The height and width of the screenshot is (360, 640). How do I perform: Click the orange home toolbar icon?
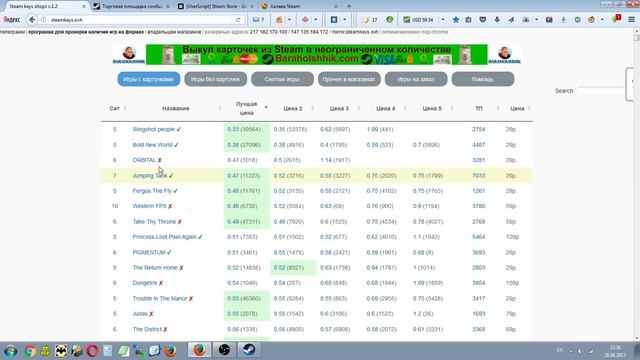pyautogui.click(x=279, y=20)
